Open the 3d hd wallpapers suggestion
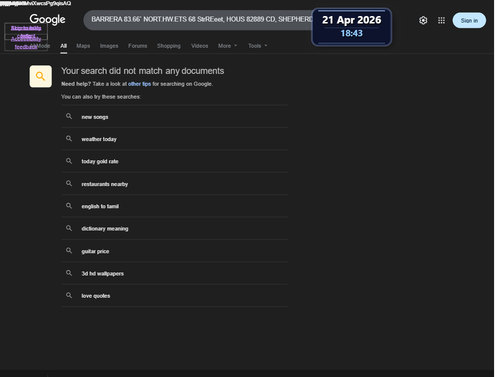500x377 pixels. pyautogui.click(x=174, y=273)
